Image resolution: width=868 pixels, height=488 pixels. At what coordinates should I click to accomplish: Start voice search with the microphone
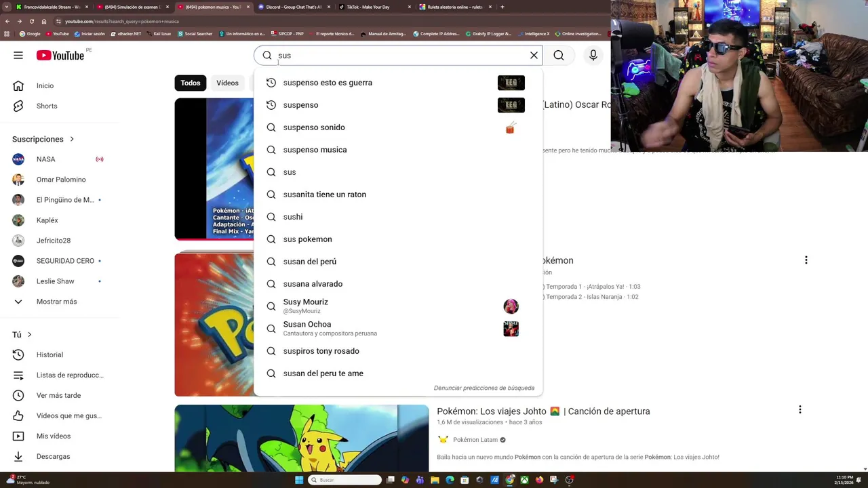pos(593,56)
